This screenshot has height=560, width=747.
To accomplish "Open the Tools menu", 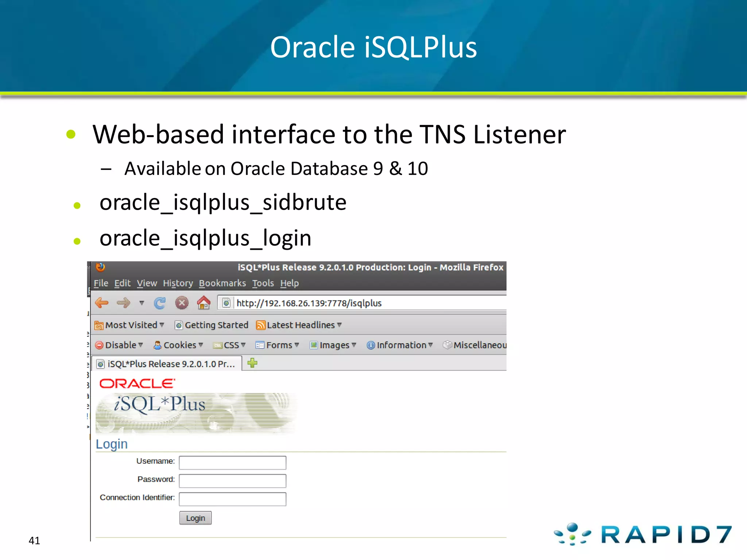I will pos(263,283).
